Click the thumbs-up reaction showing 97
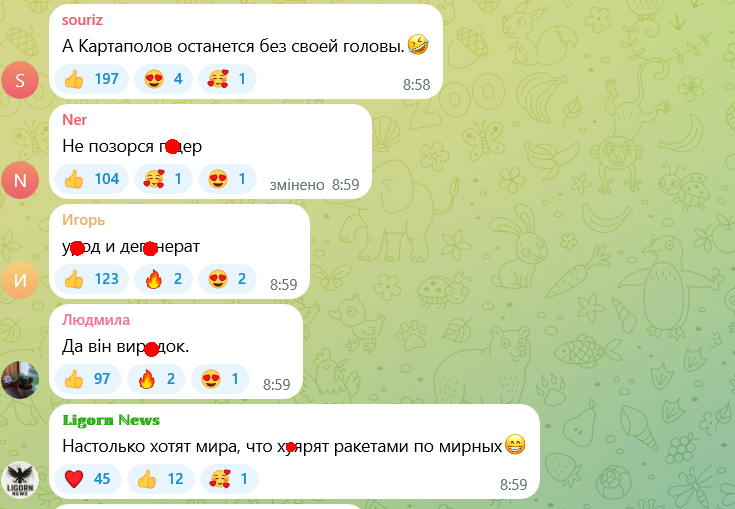735x509 pixels. pyautogui.click(x=88, y=379)
